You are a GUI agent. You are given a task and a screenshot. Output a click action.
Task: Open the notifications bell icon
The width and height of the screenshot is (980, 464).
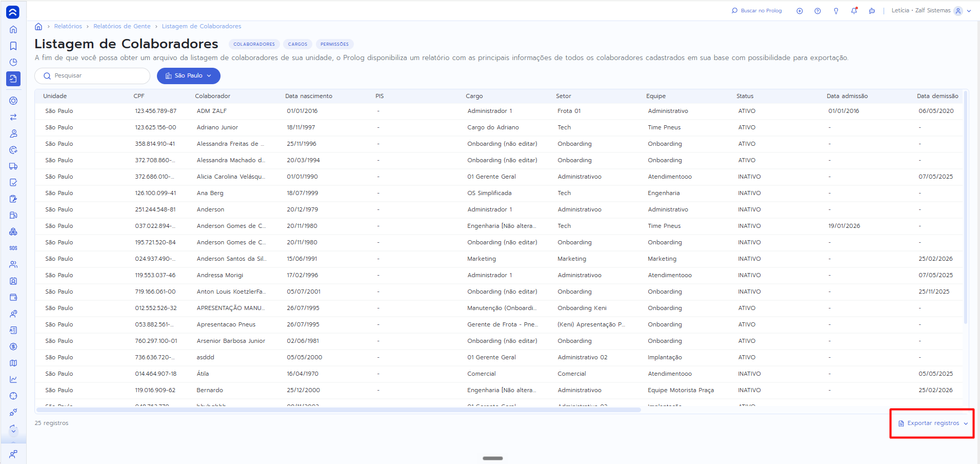click(854, 11)
